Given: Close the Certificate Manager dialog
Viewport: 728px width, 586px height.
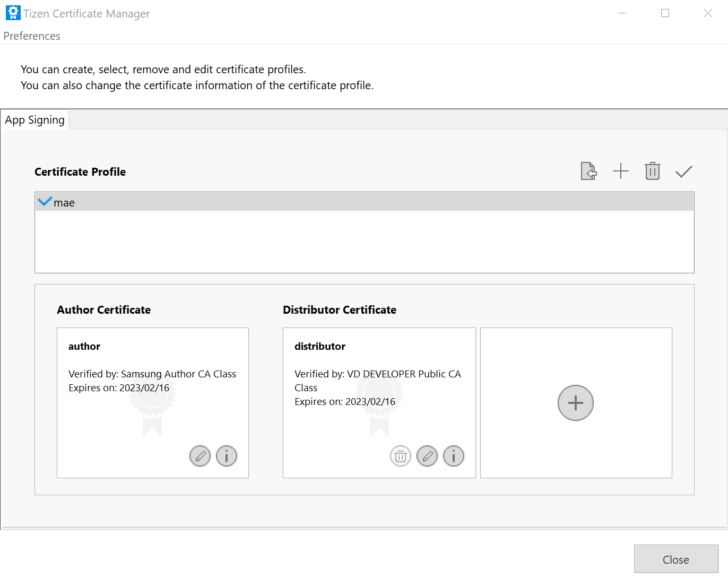Looking at the screenshot, I should [x=676, y=559].
